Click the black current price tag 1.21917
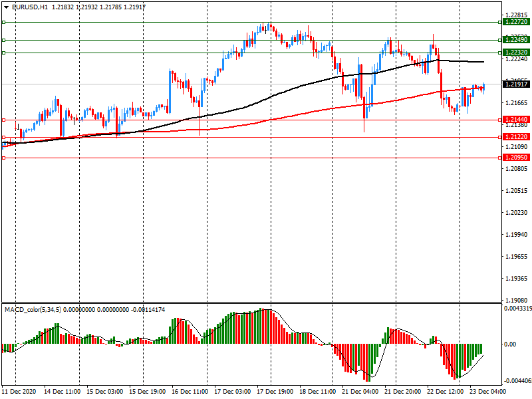 (516, 84)
